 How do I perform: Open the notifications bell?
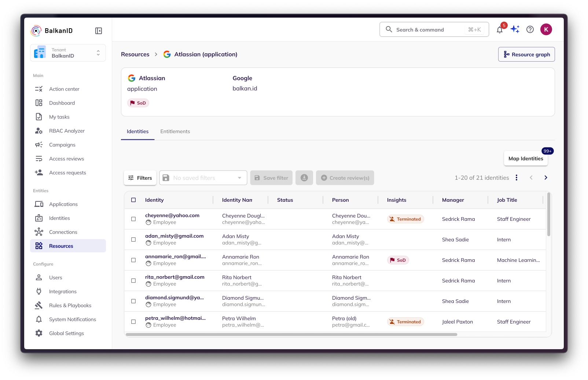pyautogui.click(x=500, y=30)
